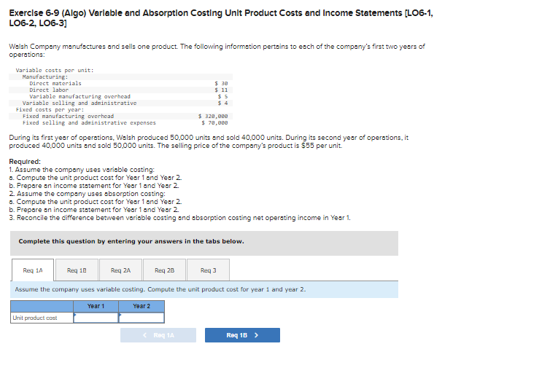Screen dimensions: 550x392
Task: Open the Req 1A tab
Action: (33, 270)
